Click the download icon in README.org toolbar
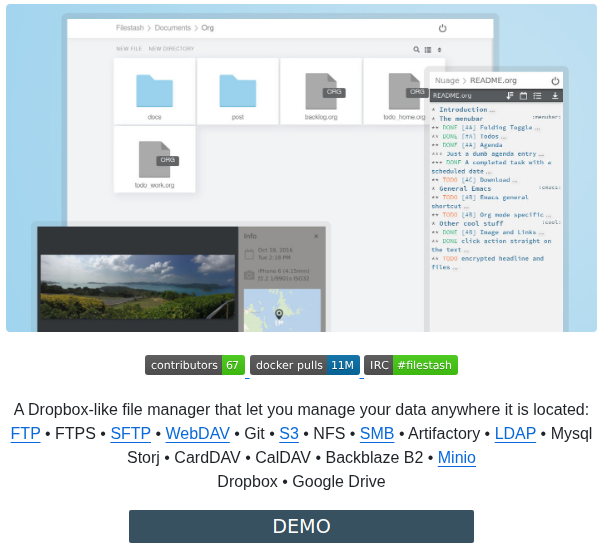 point(555,96)
